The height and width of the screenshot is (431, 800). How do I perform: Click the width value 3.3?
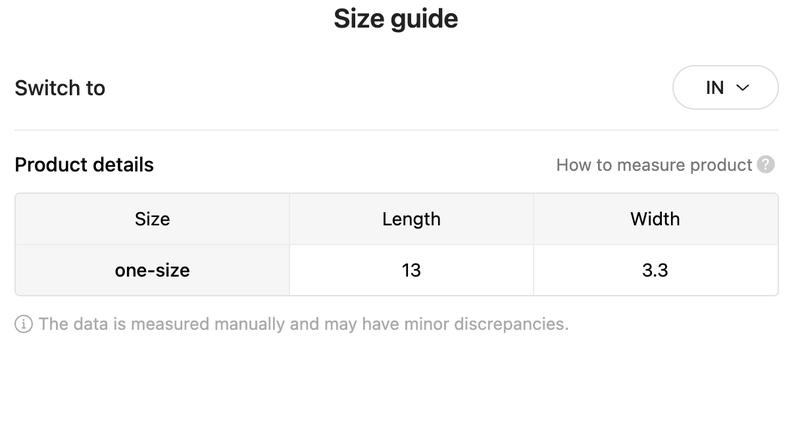click(655, 270)
